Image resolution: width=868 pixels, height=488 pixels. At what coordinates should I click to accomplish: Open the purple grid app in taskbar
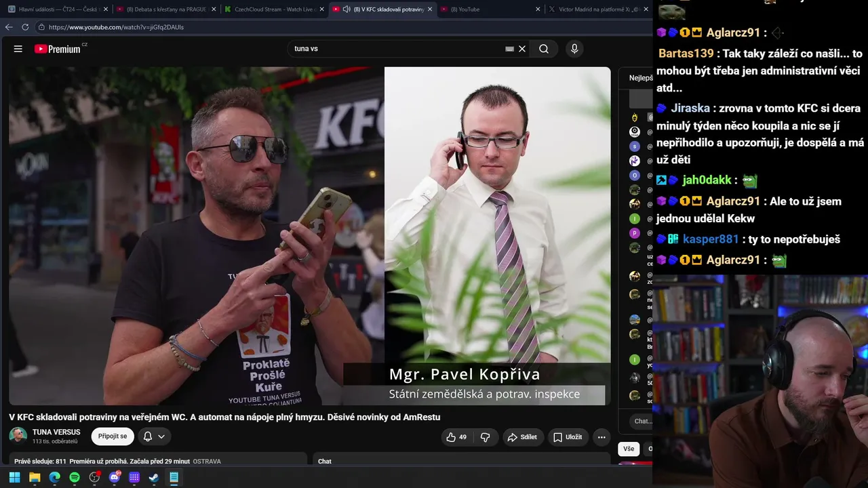click(134, 477)
